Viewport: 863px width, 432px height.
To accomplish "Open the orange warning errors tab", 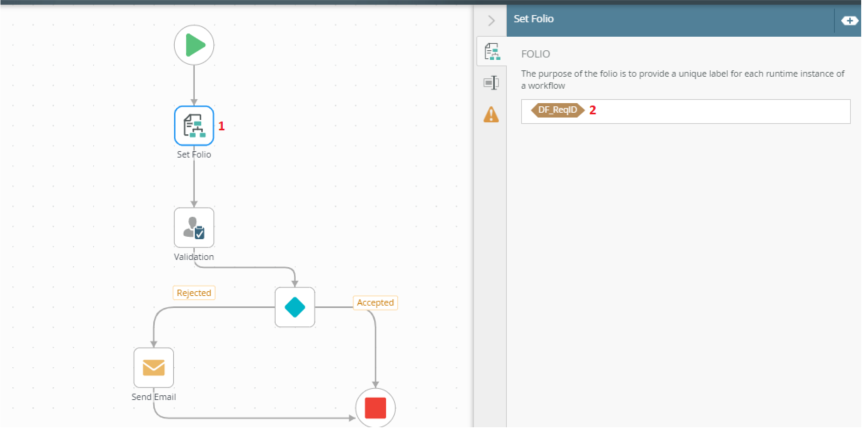I will 491,115.
